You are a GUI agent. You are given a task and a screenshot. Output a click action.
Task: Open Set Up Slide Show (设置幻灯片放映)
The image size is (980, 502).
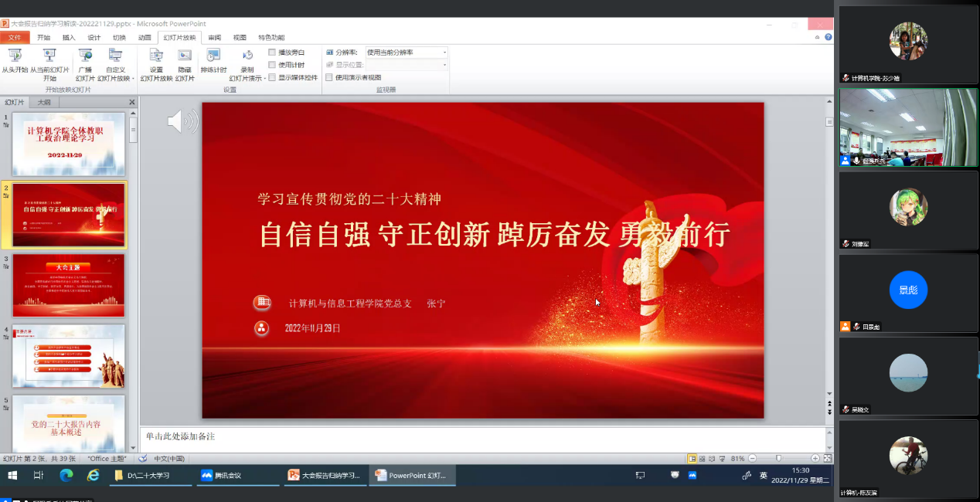coord(156,63)
